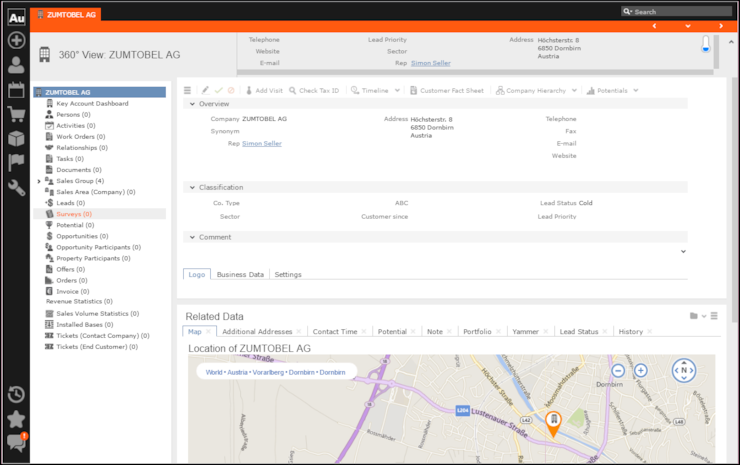Click the folder icon in Related Data header

[693, 316]
